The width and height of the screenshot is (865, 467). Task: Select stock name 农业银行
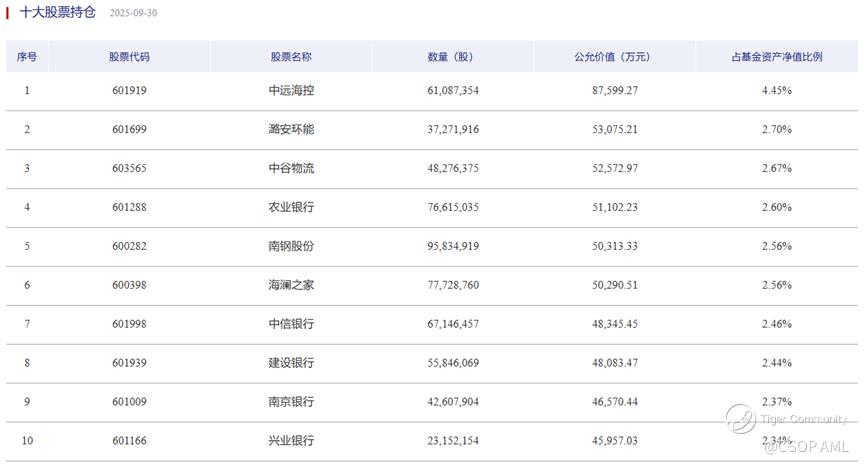(291, 207)
